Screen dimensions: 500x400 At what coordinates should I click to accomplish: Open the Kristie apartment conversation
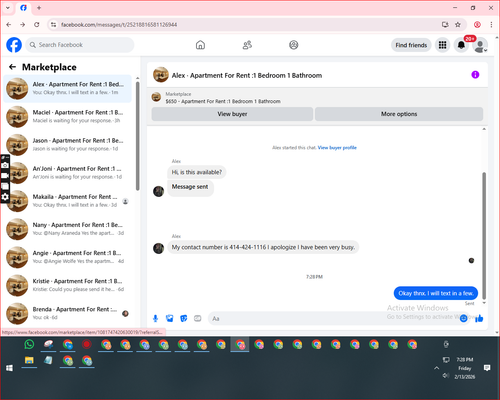(x=68, y=285)
